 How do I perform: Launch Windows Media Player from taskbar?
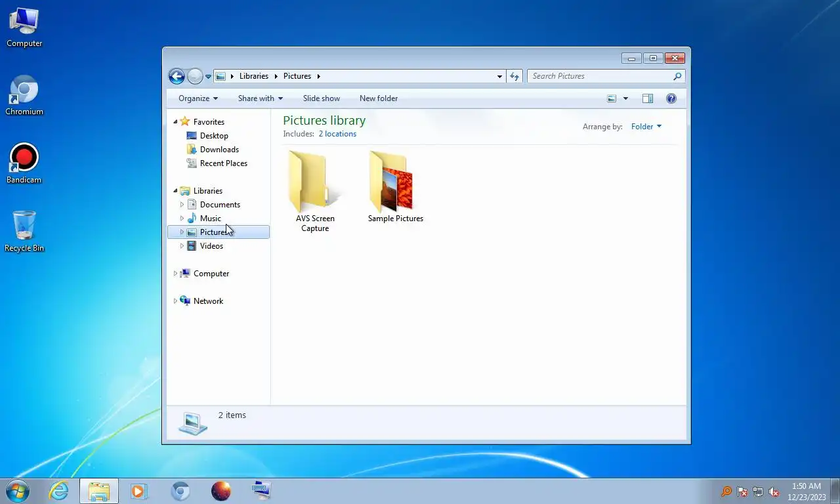[x=139, y=491]
